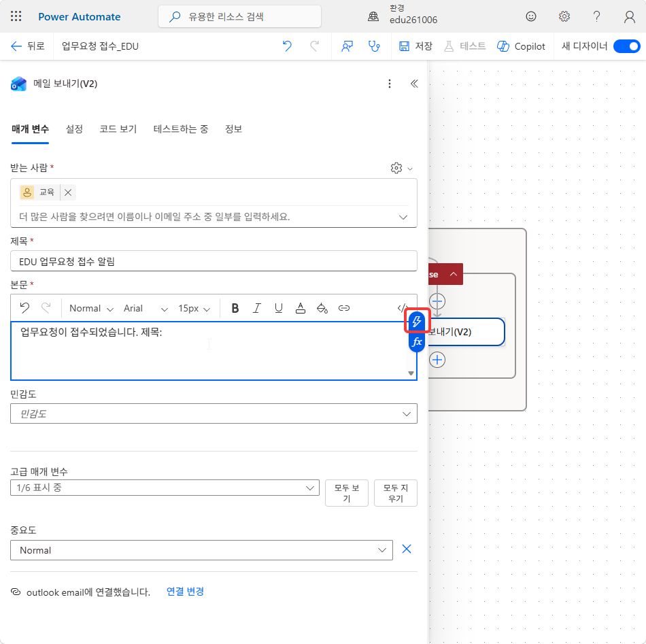Switch to the 설정 tab
The height and width of the screenshot is (644, 646).
coord(74,129)
